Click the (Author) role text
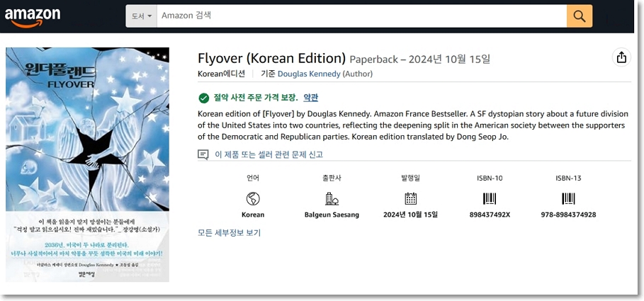The width and height of the screenshot is (644, 301). point(357,74)
